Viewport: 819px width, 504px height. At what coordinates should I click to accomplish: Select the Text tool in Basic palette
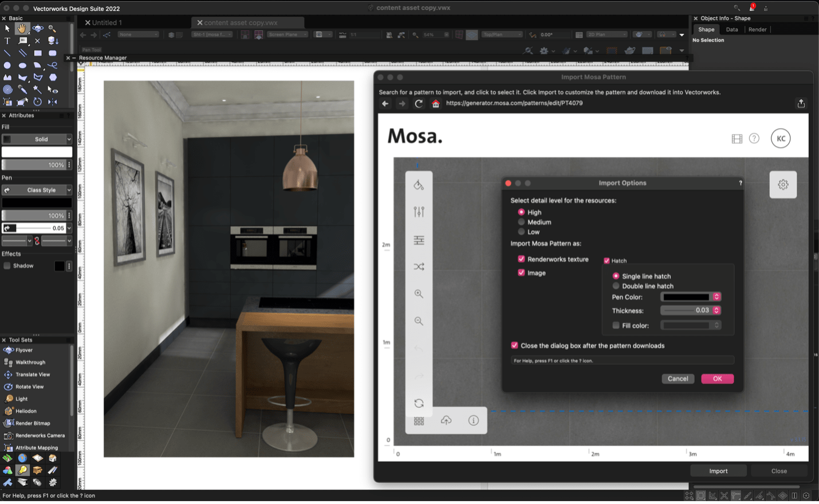pos(7,41)
